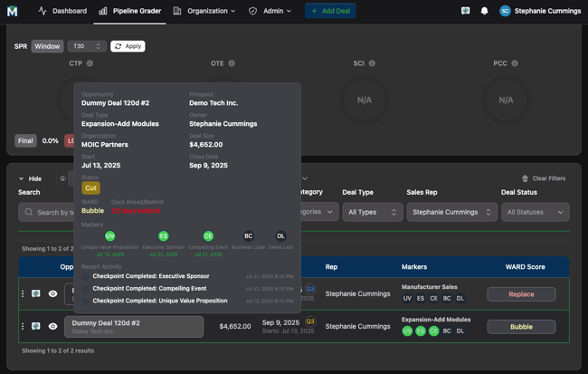The height and width of the screenshot is (374, 588).
Task: Open the T30 window dropdown
Action: click(86, 46)
